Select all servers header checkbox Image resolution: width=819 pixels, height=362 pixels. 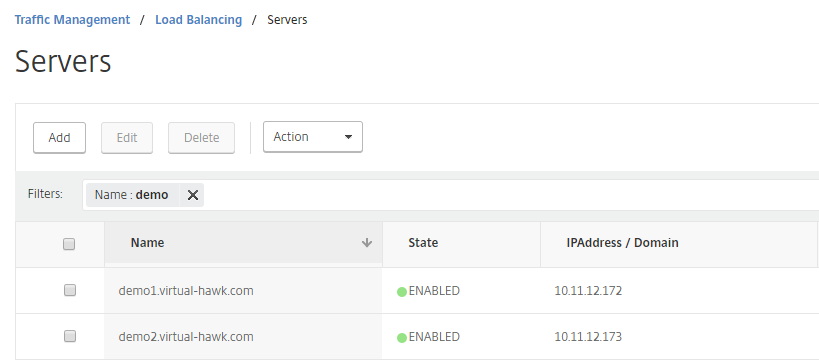point(69,243)
